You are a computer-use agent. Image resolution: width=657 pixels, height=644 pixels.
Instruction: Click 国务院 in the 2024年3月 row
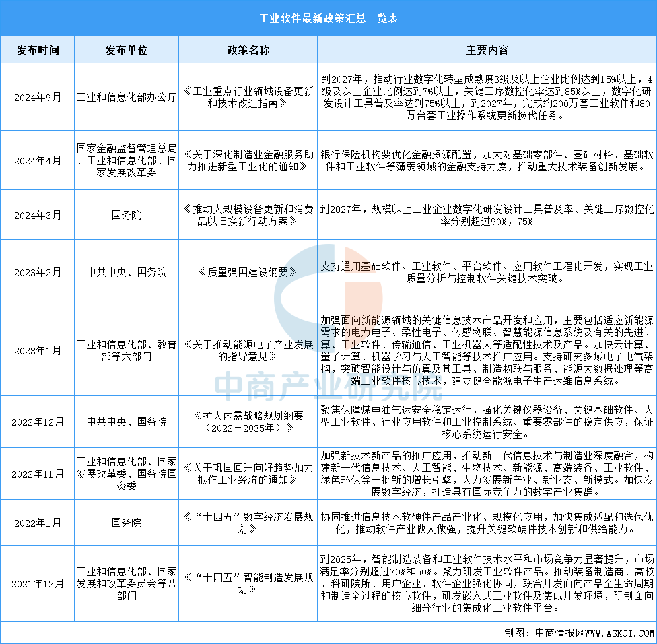(127, 215)
